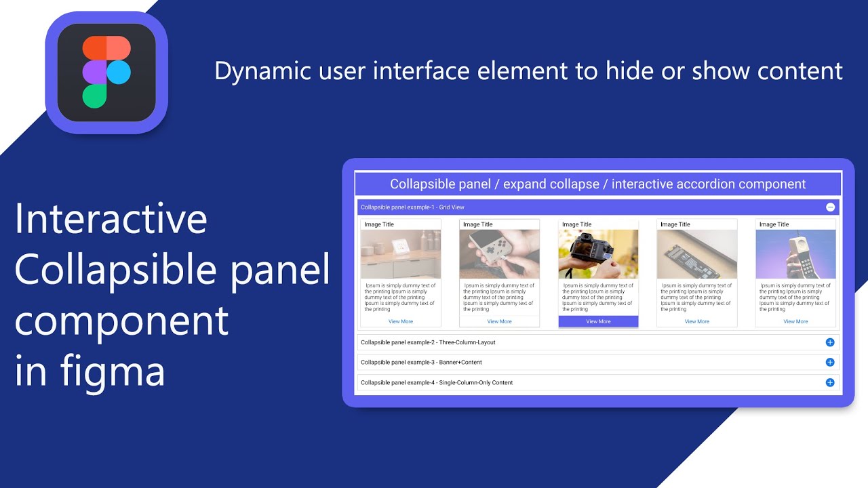The height and width of the screenshot is (488, 868).
Task: Open the 'Collapsible panel example-3 - Banner+Content' row
Action: [x=598, y=363]
